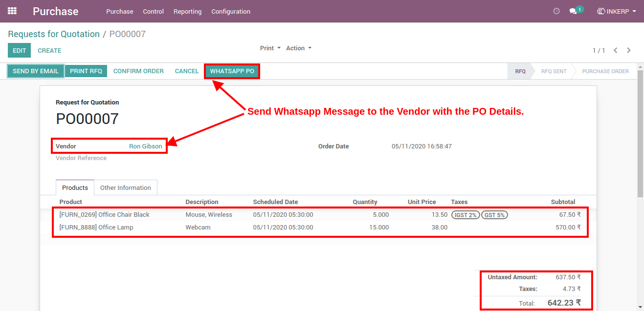Click the Mouse, Wireless description cell
Screen dimensions: 644x311
209,215
